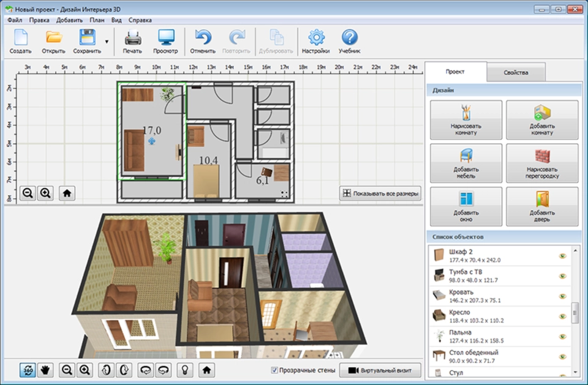588x385 pixels.
Task: Open the Справка menu
Action: pyautogui.click(x=140, y=20)
